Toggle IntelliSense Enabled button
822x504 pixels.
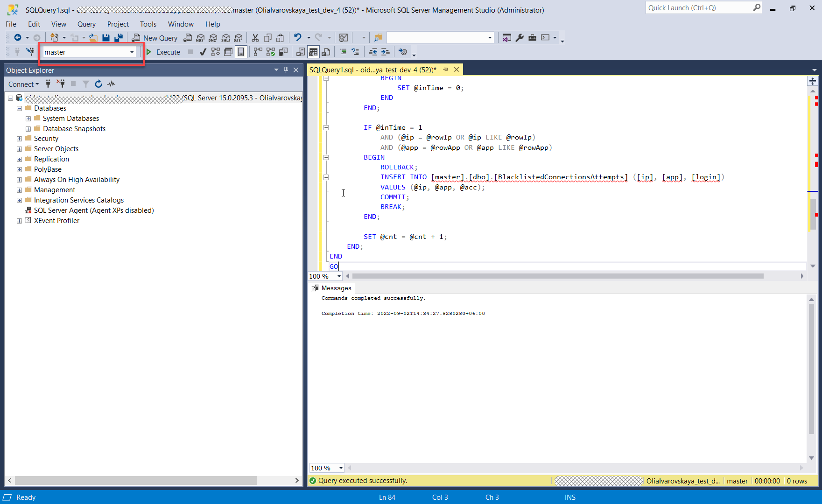tap(241, 52)
